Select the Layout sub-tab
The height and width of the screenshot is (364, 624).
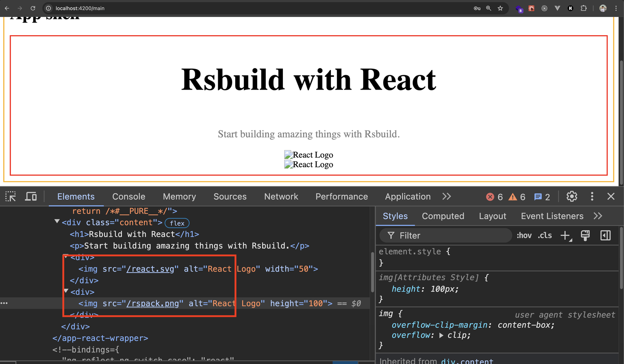pos(492,216)
